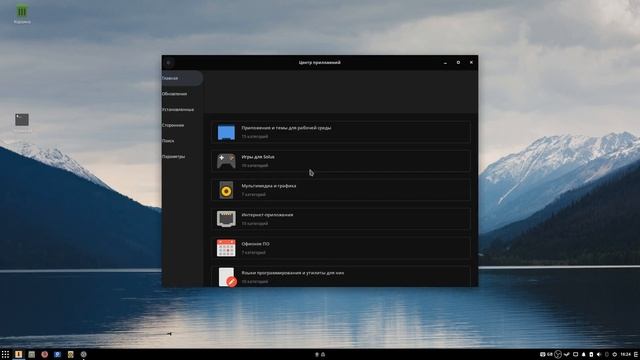Click the '68' indicator in the system tray
640x360 pixels.
[x=550, y=354]
